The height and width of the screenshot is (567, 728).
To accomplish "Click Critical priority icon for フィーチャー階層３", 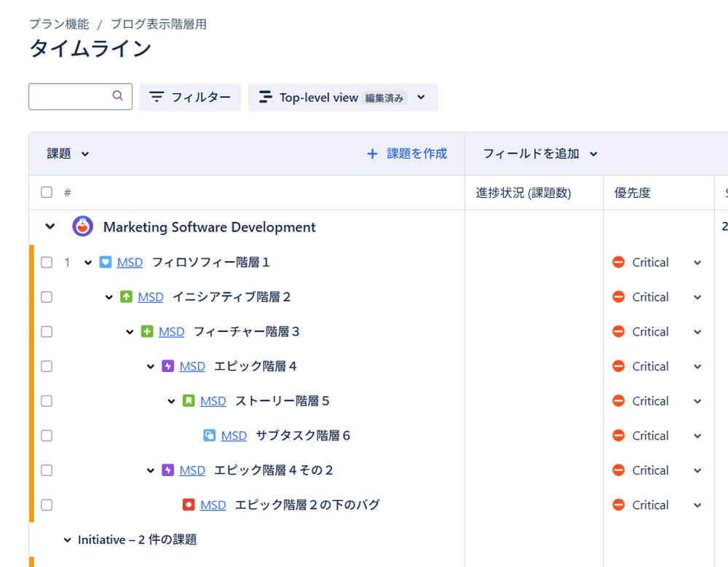I will pyautogui.click(x=618, y=332).
